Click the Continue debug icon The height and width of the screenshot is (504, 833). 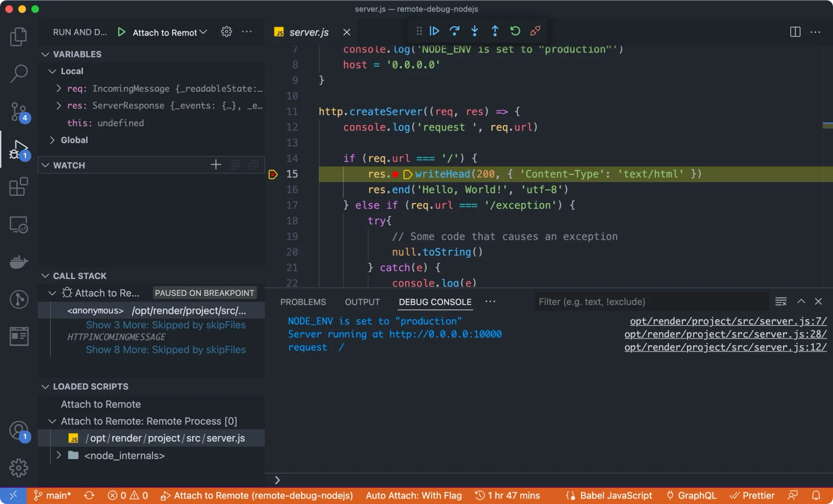(434, 31)
